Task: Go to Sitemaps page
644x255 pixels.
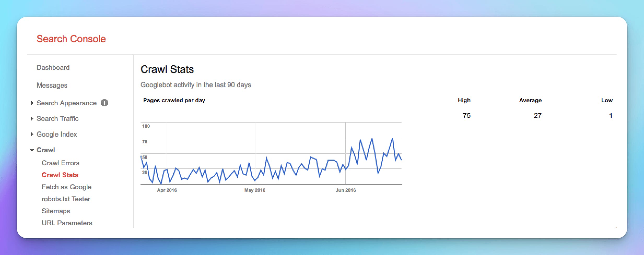Action: coord(56,211)
